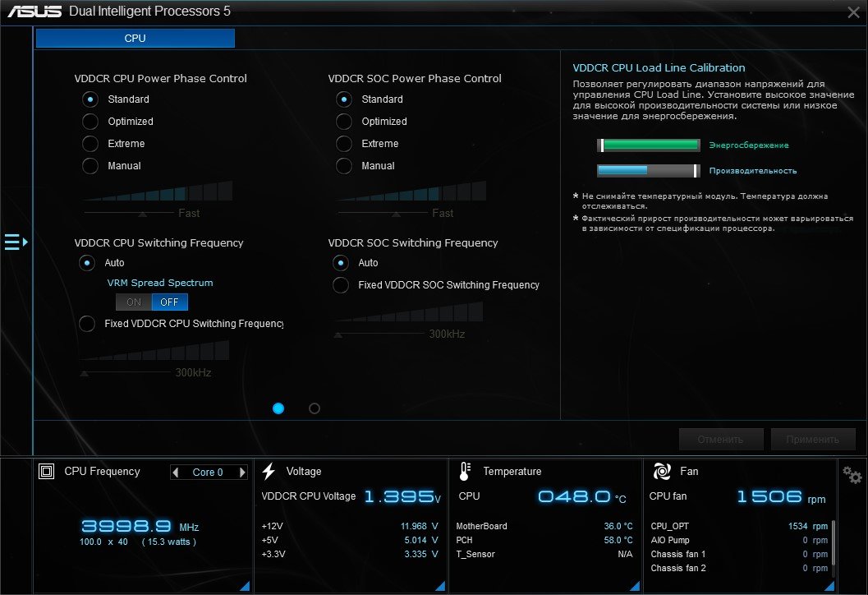
Task: Click the VRM Spread Spectrum label
Action: pyautogui.click(x=160, y=283)
